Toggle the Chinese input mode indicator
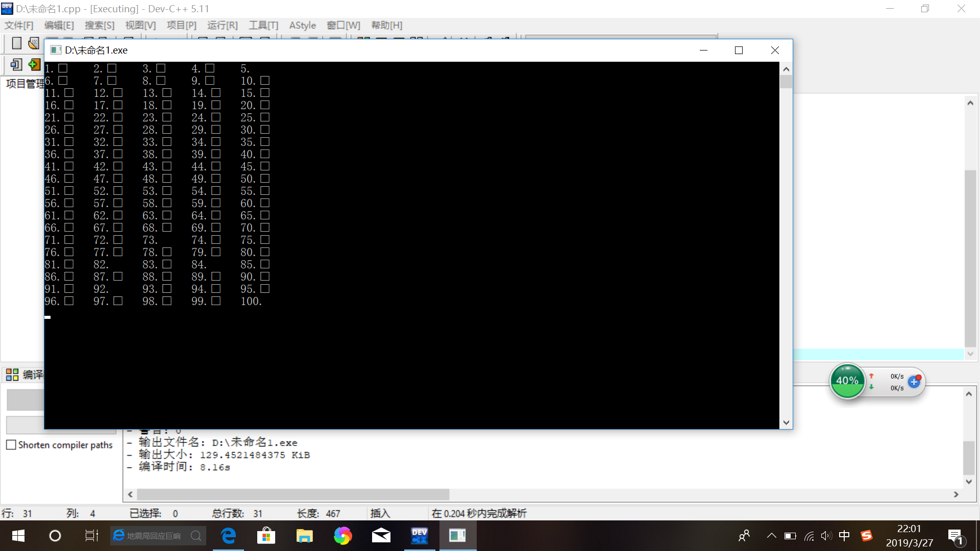The image size is (980, 551). coord(844,536)
